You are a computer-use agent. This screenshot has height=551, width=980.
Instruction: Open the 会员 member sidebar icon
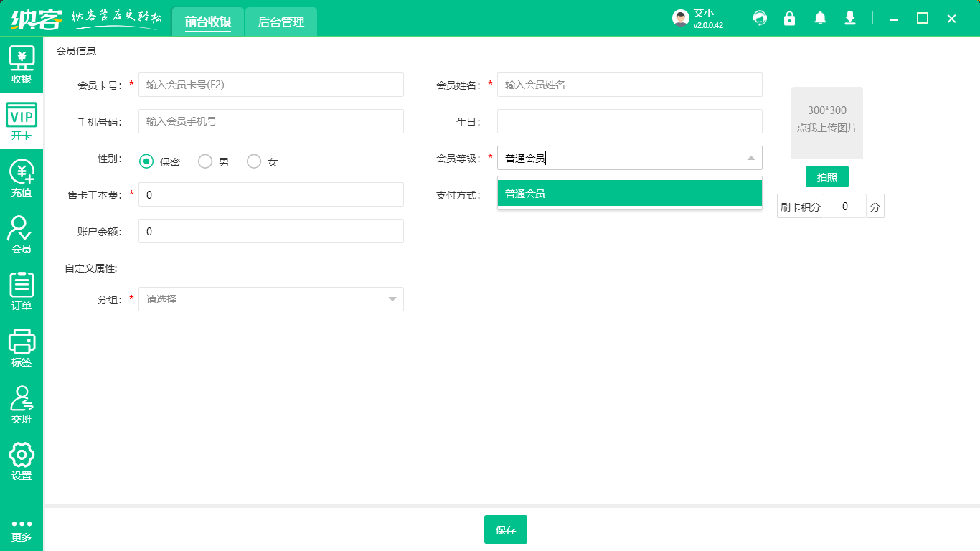click(x=22, y=235)
